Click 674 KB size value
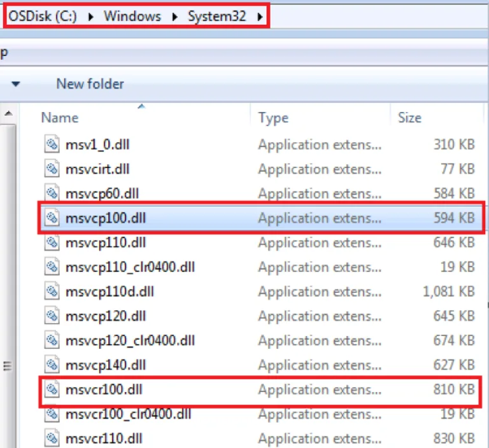This screenshot has height=448, width=489. 454,340
